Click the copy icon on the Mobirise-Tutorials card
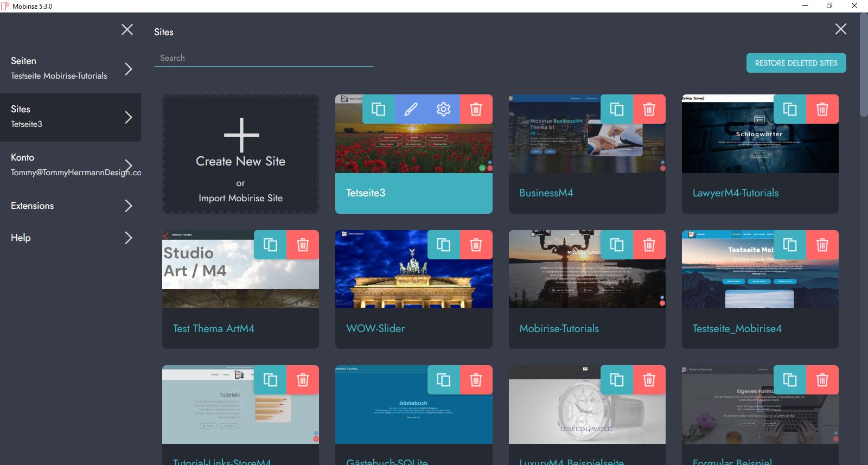This screenshot has height=465, width=868. click(617, 245)
